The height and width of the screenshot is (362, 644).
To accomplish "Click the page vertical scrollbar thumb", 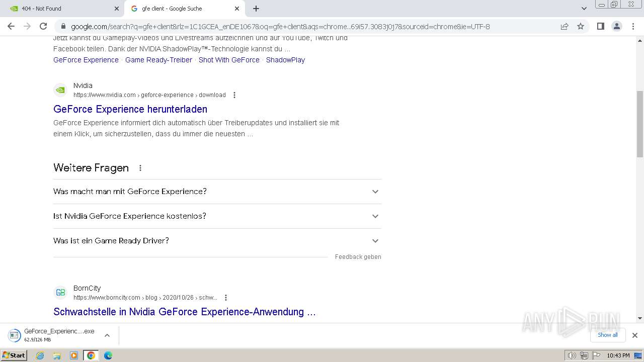I will [640, 124].
